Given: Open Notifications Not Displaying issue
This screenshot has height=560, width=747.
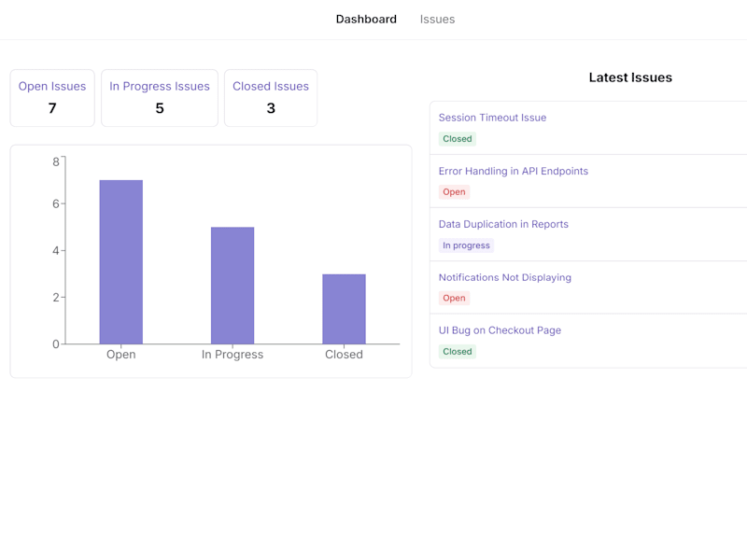Looking at the screenshot, I should [x=504, y=277].
